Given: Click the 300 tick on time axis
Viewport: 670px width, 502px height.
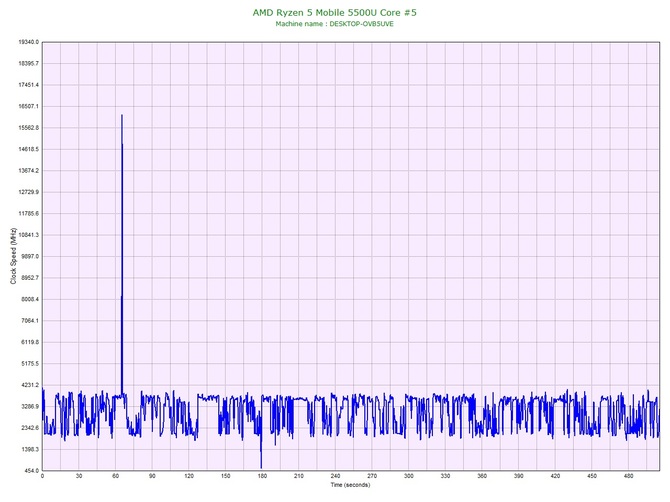Looking at the screenshot, I should 409,476.
